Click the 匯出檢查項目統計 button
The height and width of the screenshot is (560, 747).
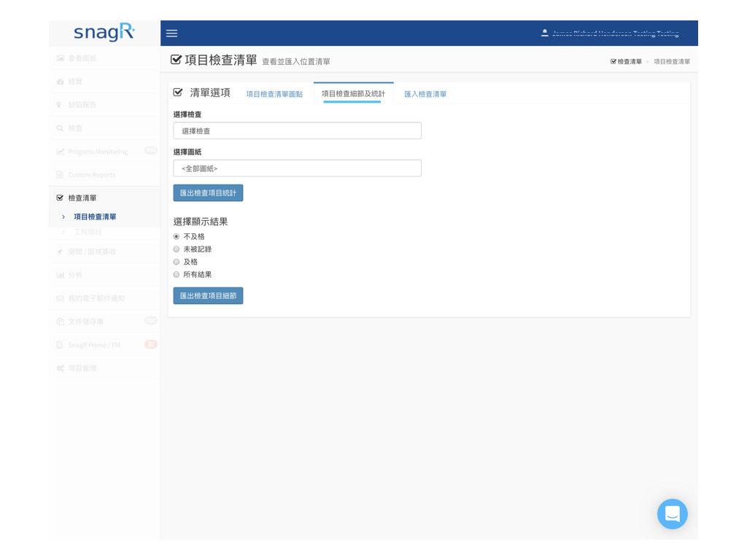coord(208,192)
